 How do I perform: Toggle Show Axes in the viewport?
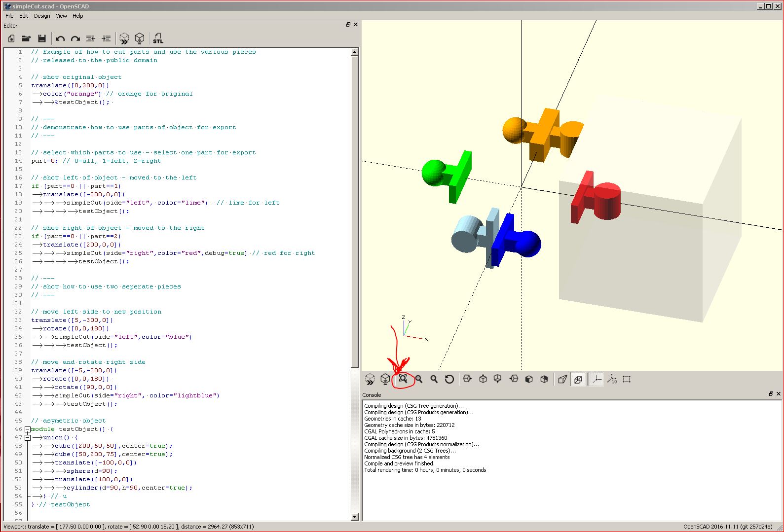(x=597, y=379)
